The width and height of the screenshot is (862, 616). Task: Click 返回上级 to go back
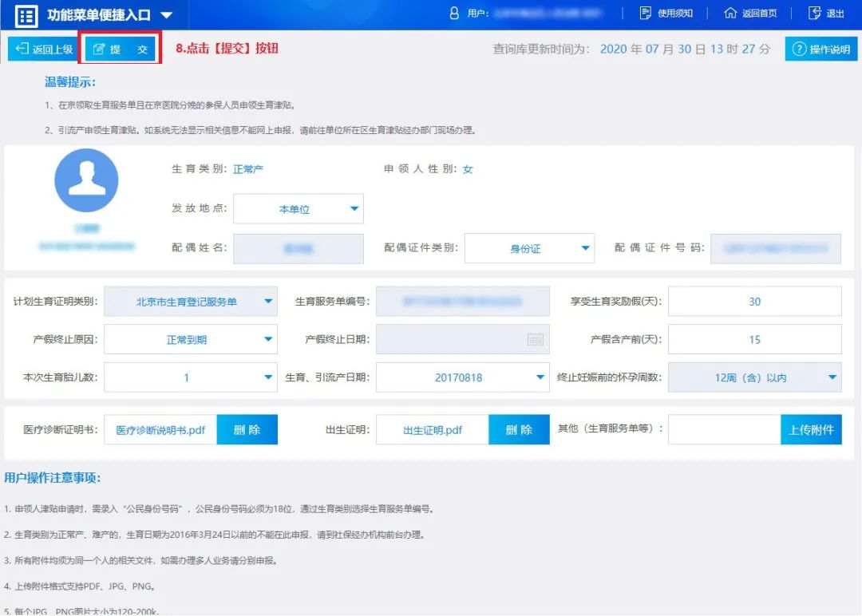(x=44, y=49)
